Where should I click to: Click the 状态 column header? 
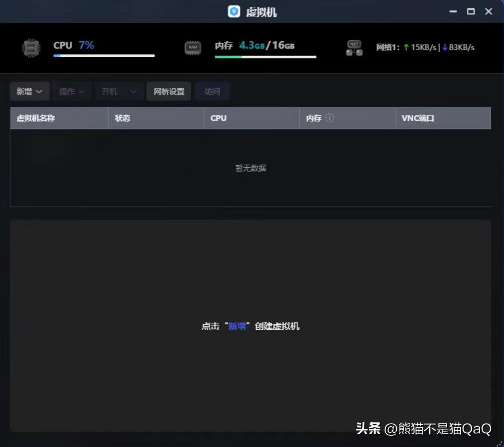click(x=123, y=118)
